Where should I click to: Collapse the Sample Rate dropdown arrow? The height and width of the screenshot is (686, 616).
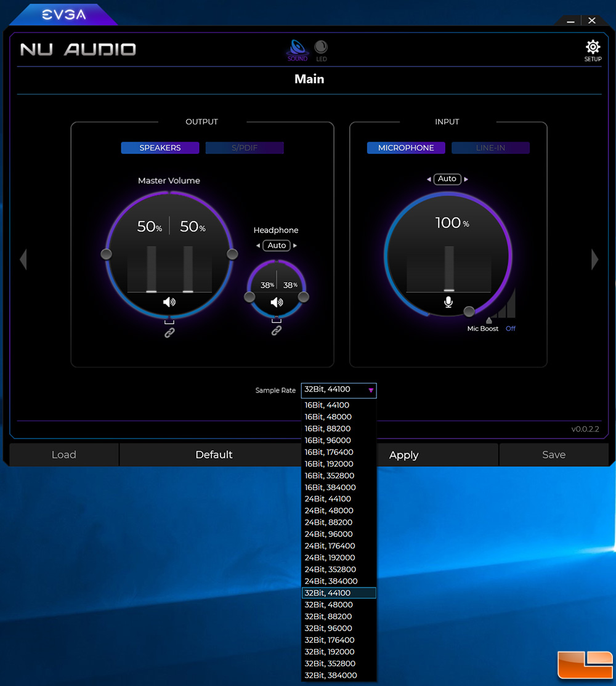coord(371,390)
